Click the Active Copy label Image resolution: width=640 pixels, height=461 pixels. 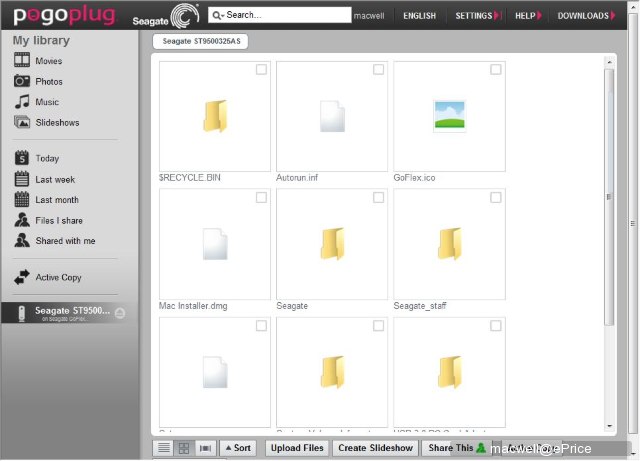(58, 277)
